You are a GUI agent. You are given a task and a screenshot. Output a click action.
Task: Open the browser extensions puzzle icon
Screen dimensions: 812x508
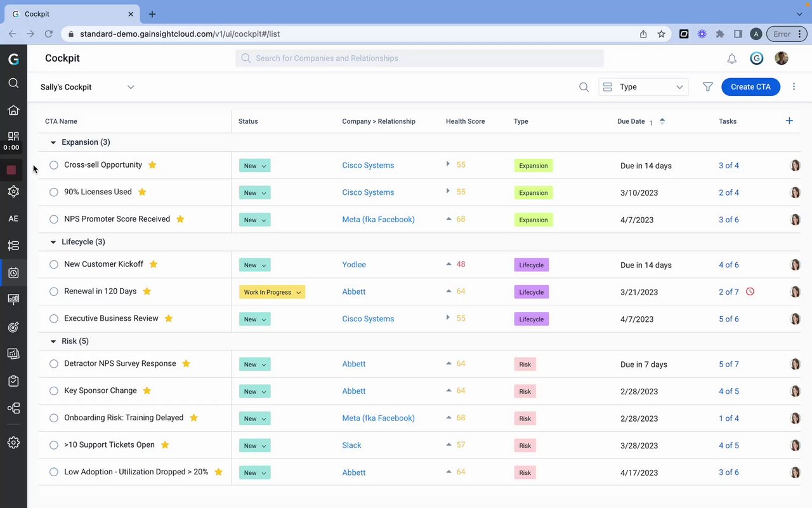720,34
